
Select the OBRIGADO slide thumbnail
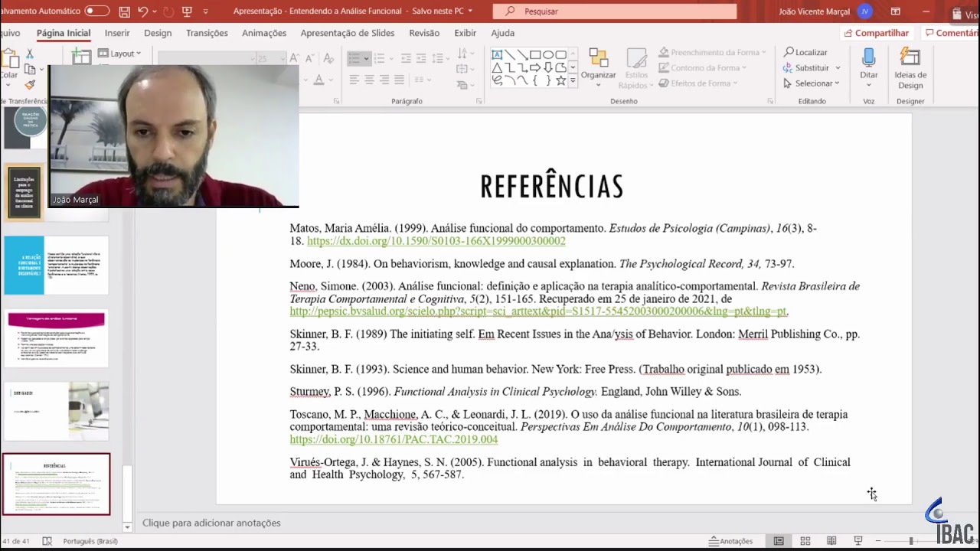click(56, 410)
